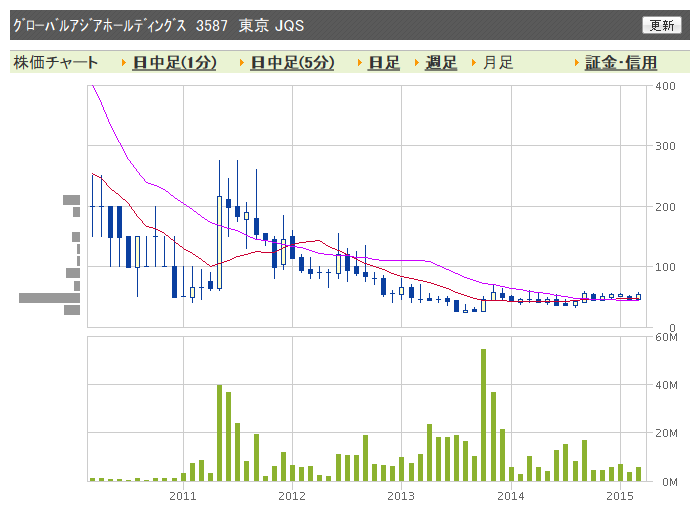Click the 更新 refresh button
Viewport: 700px width, 522px height.
point(662,25)
